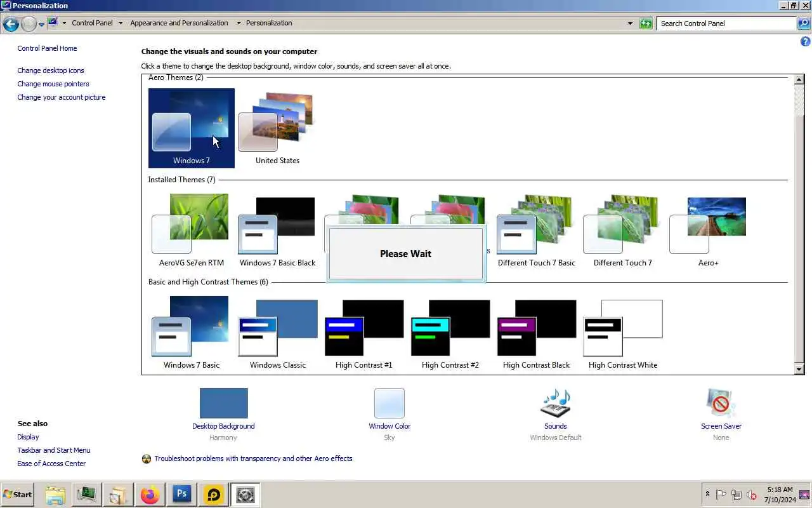Show hidden tray icons arrow

[707, 494]
